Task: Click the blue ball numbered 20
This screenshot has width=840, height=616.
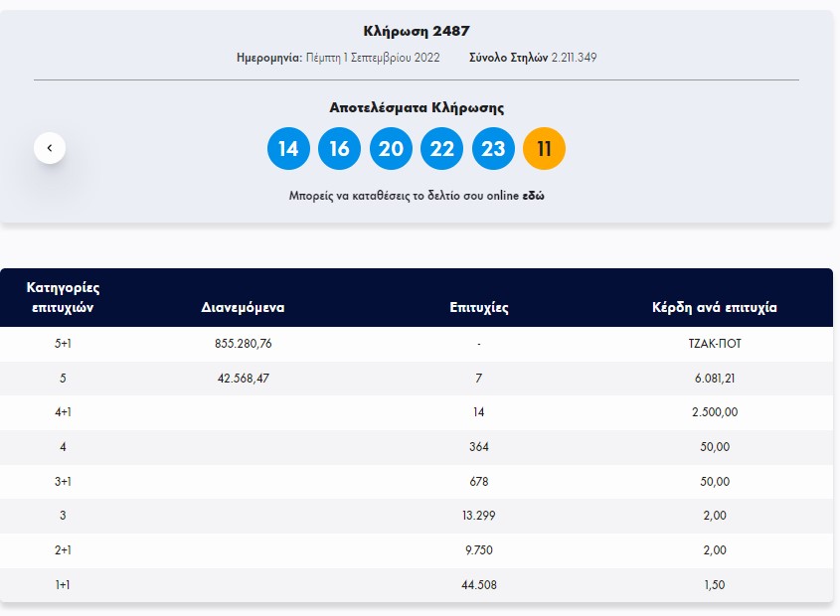Action: [x=391, y=149]
